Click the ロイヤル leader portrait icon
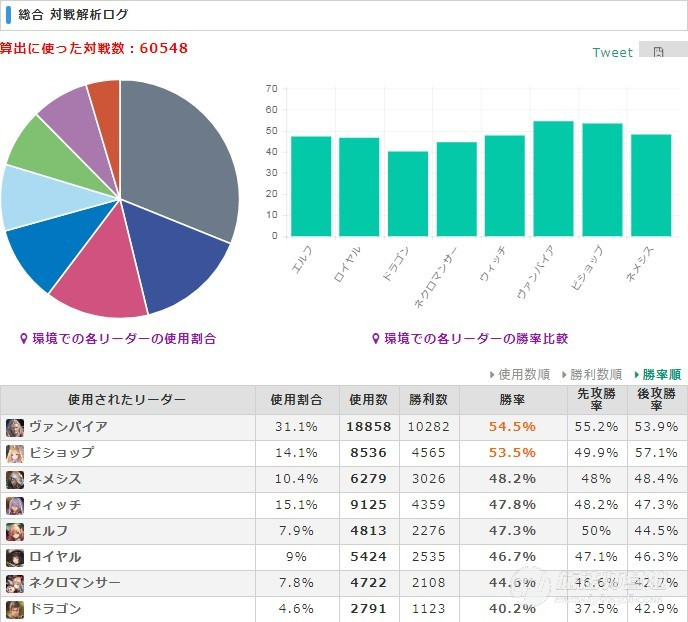 click(x=15, y=558)
